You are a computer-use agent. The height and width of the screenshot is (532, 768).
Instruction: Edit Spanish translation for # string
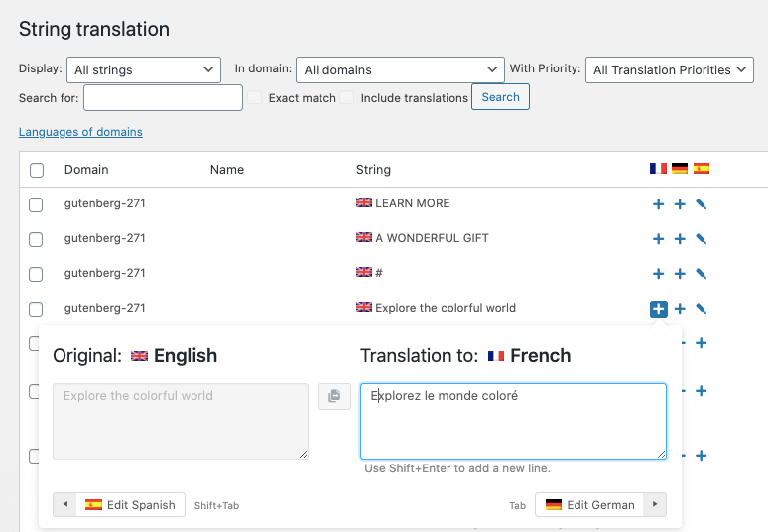[x=702, y=274]
